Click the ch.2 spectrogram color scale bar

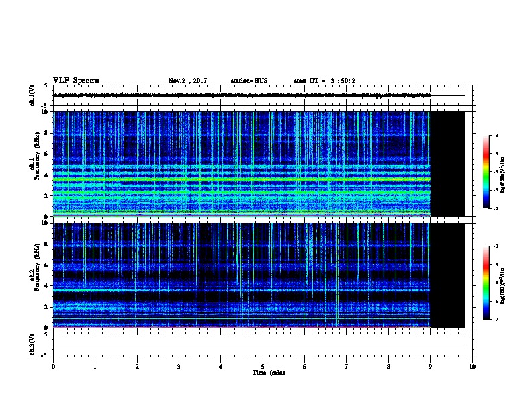point(486,283)
